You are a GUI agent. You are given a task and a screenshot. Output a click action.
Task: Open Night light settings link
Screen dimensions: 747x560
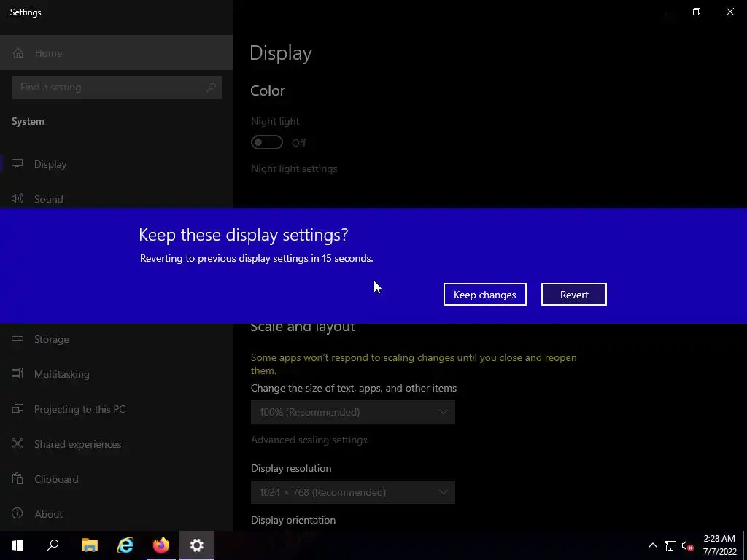[294, 168]
